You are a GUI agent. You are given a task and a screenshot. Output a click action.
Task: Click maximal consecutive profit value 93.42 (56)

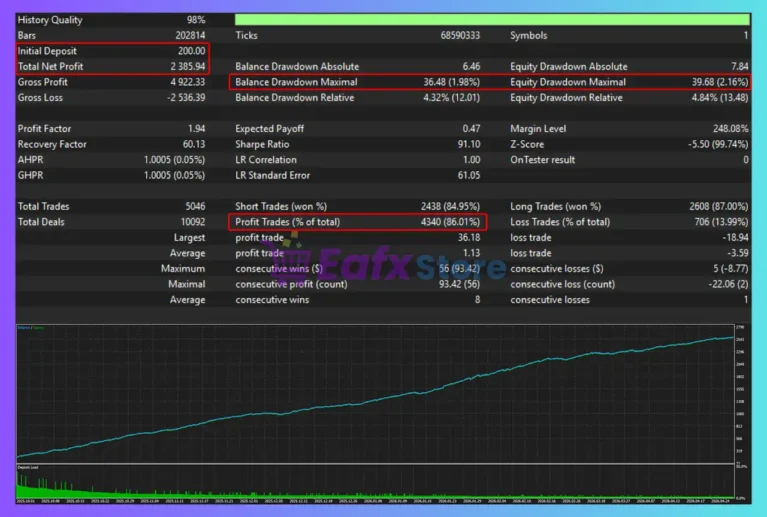pyautogui.click(x=459, y=284)
